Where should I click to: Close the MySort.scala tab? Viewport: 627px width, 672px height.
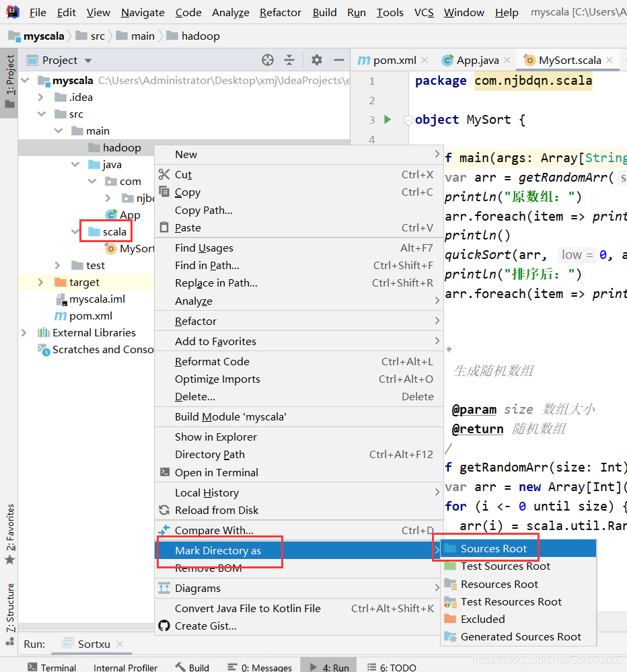click(x=610, y=60)
